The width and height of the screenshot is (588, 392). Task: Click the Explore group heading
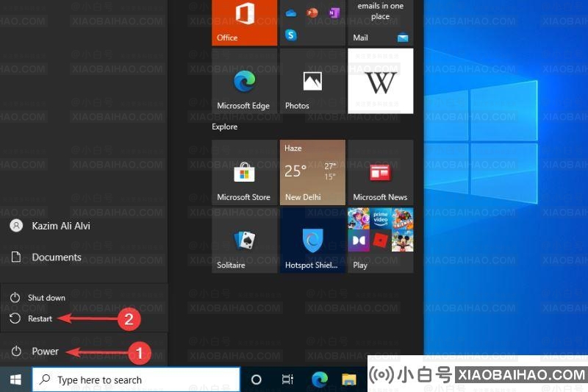point(225,126)
